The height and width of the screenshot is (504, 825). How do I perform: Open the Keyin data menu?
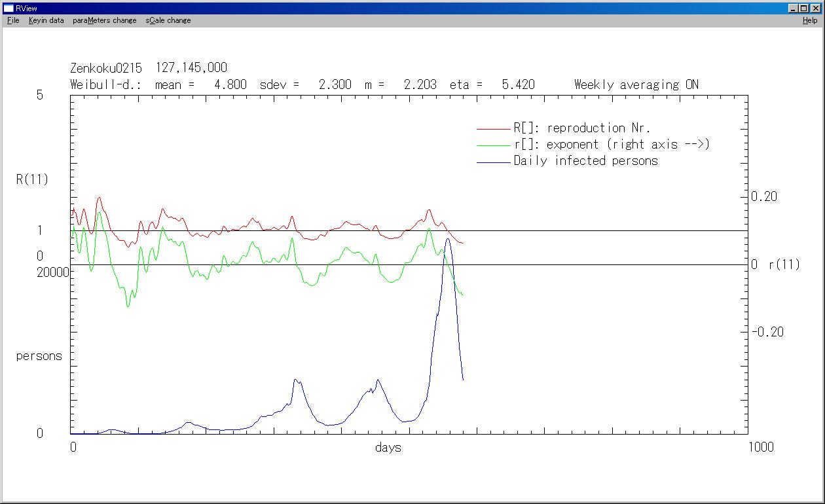[46, 20]
